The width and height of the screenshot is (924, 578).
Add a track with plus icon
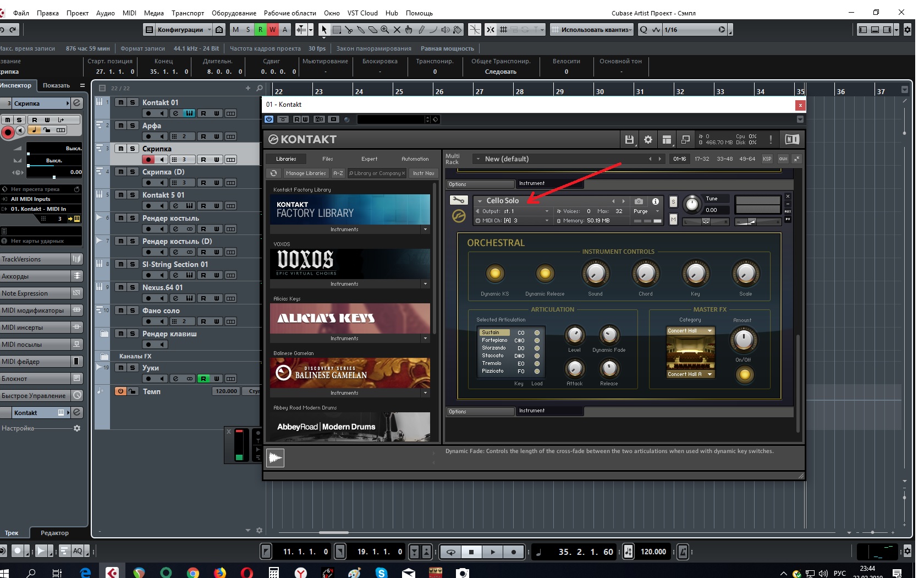[248, 88]
